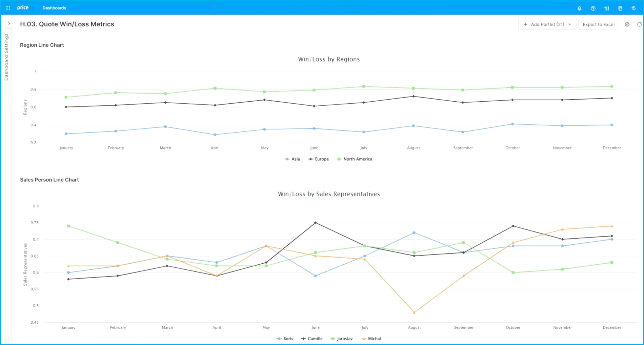The width and height of the screenshot is (644, 345).
Task: Open dashboard settings gear icon
Action: [x=627, y=24]
